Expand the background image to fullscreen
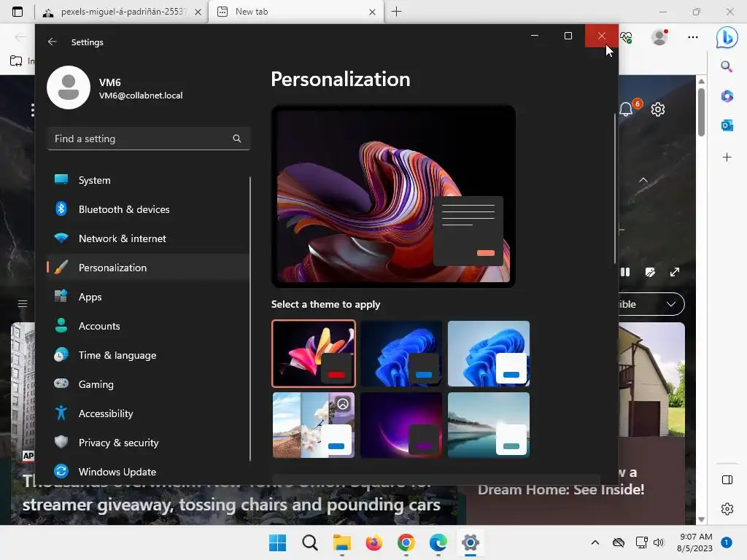Image resolution: width=747 pixels, height=560 pixels. coord(675,272)
